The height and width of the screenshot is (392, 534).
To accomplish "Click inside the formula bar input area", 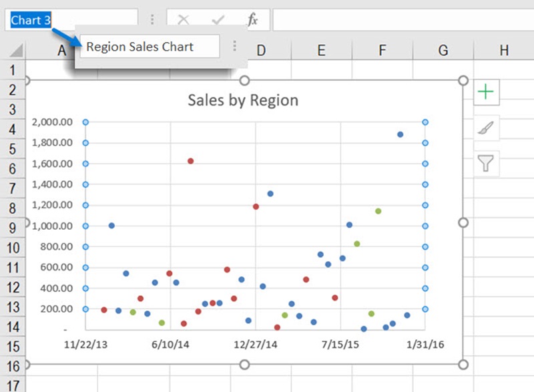I will 400,20.
